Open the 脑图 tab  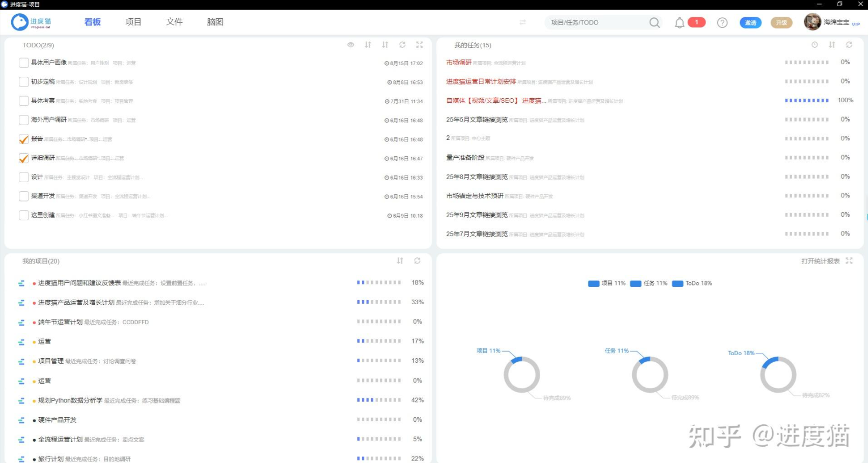[215, 22]
